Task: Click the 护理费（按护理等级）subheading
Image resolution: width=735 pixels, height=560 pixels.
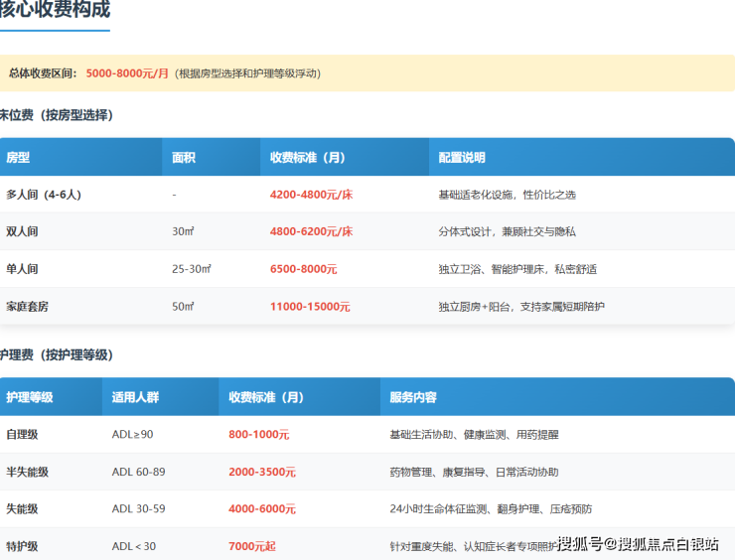Action: (57, 354)
